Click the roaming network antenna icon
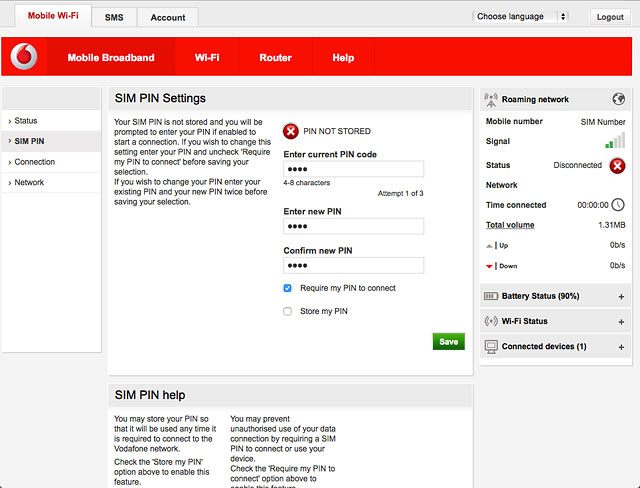640x488 pixels. tap(490, 100)
